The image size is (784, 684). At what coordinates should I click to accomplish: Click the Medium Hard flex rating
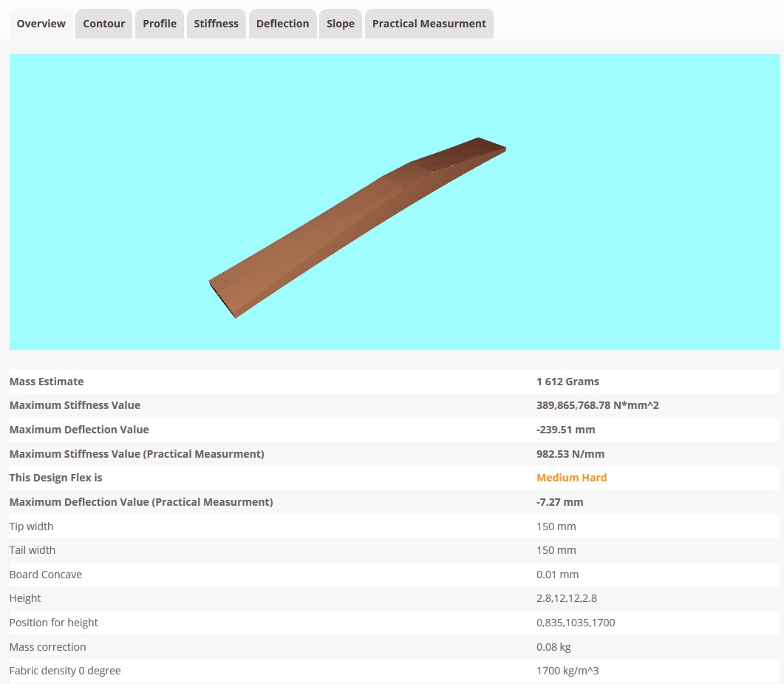571,478
